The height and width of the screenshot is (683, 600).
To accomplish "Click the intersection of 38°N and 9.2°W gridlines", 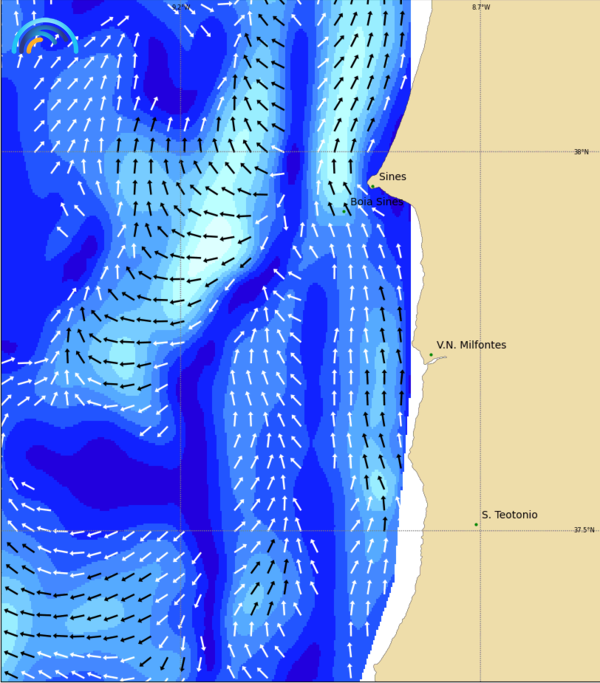I will [x=180, y=152].
